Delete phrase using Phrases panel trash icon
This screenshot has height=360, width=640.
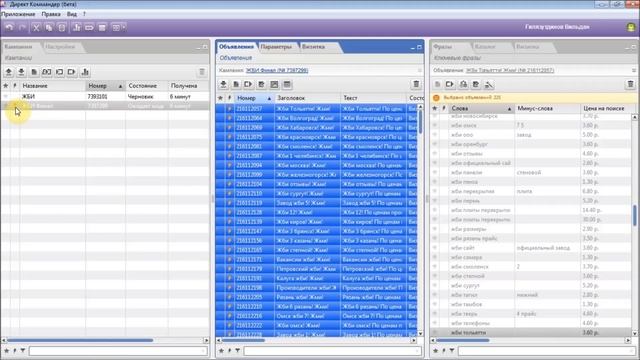pyautogui.click(x=630, y=84)
